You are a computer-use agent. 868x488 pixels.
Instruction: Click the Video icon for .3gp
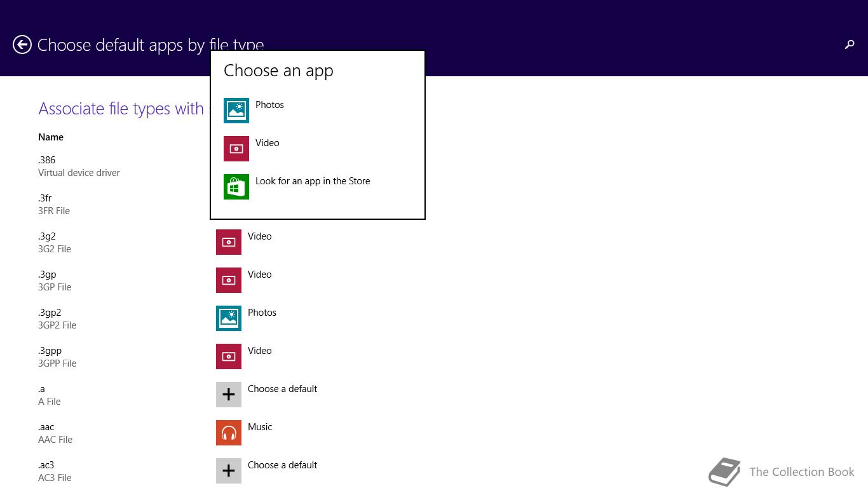pyautogui.click(x=229, y=280)
